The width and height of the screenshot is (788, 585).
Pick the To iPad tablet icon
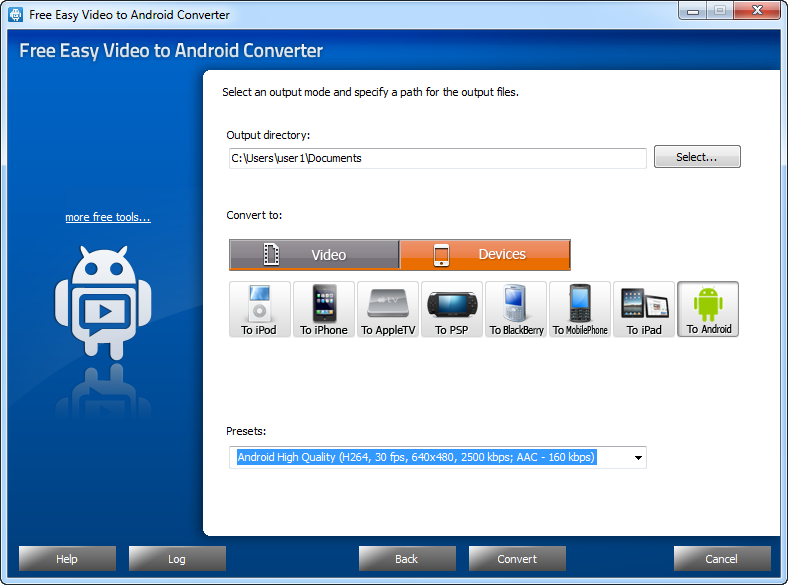click(x=644, y=309)
